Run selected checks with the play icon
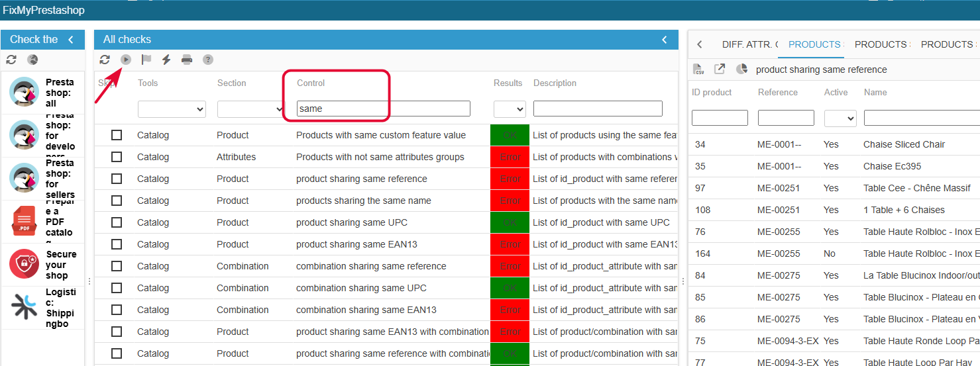The image size is (980, 366). tap(126, 60)
